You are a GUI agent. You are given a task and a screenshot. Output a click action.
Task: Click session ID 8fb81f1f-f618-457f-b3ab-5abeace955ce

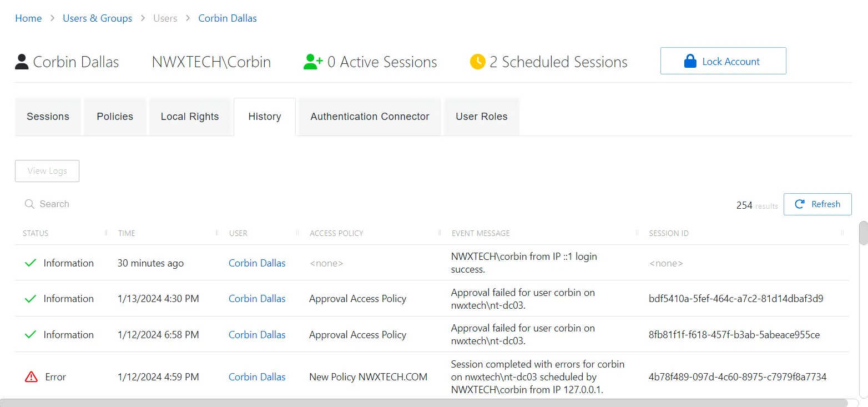click(734, 335)
